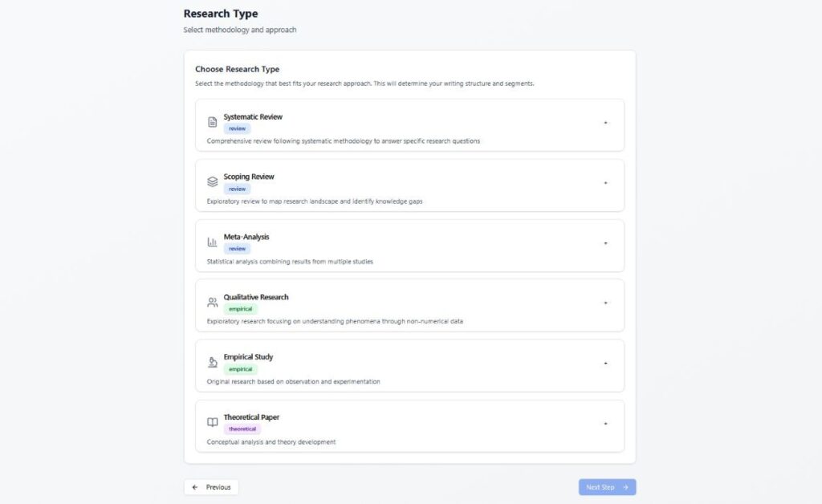Go back with the Previous button
Screen dimensions: 822x504
coord(211,487)
